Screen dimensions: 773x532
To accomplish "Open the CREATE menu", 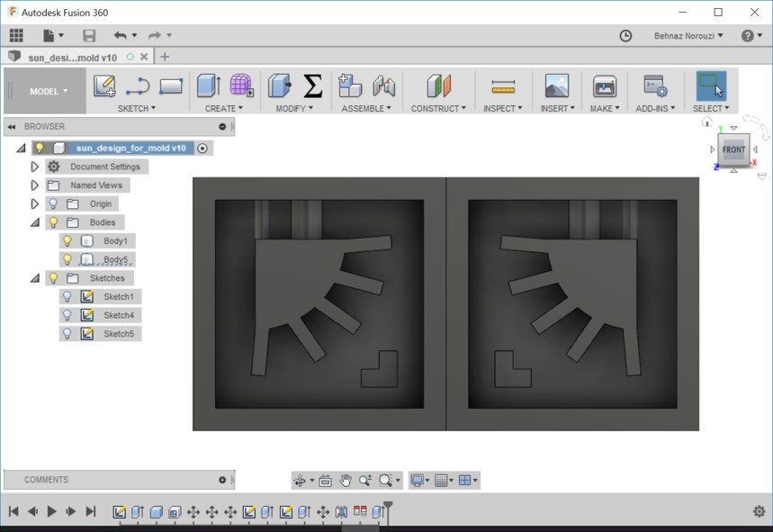I will point(224,108).
